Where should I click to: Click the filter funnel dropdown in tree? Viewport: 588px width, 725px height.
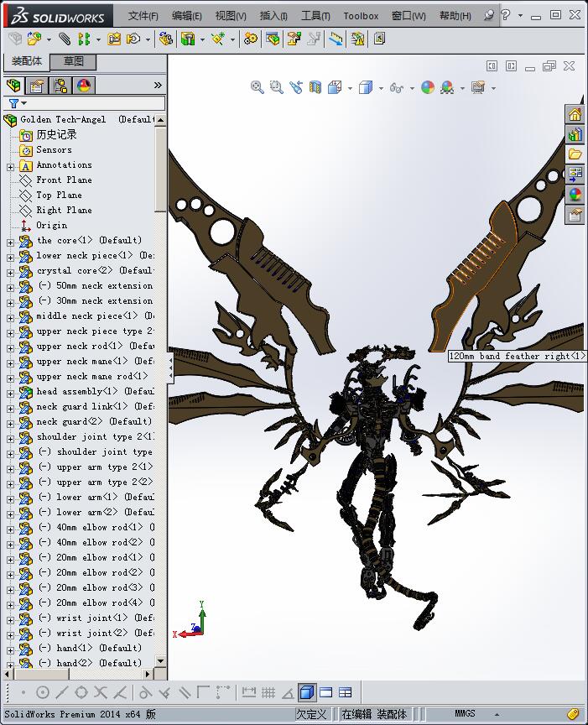(x=17, y=103)
